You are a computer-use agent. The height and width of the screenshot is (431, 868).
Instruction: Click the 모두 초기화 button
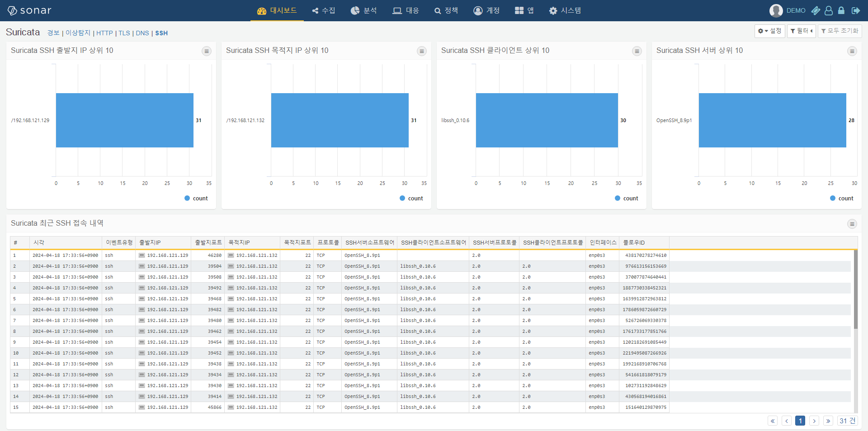pos(840,31)
